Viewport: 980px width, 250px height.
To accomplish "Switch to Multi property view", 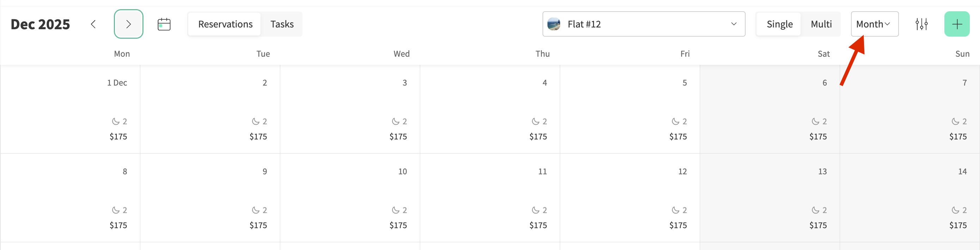I will tap(821, 24).
